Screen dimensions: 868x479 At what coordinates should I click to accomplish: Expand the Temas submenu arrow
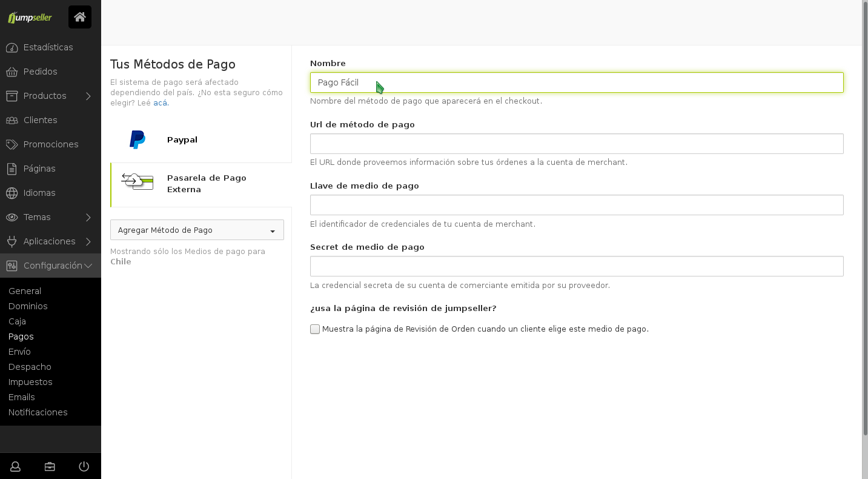pyautogui.click(x=88, y=217)
